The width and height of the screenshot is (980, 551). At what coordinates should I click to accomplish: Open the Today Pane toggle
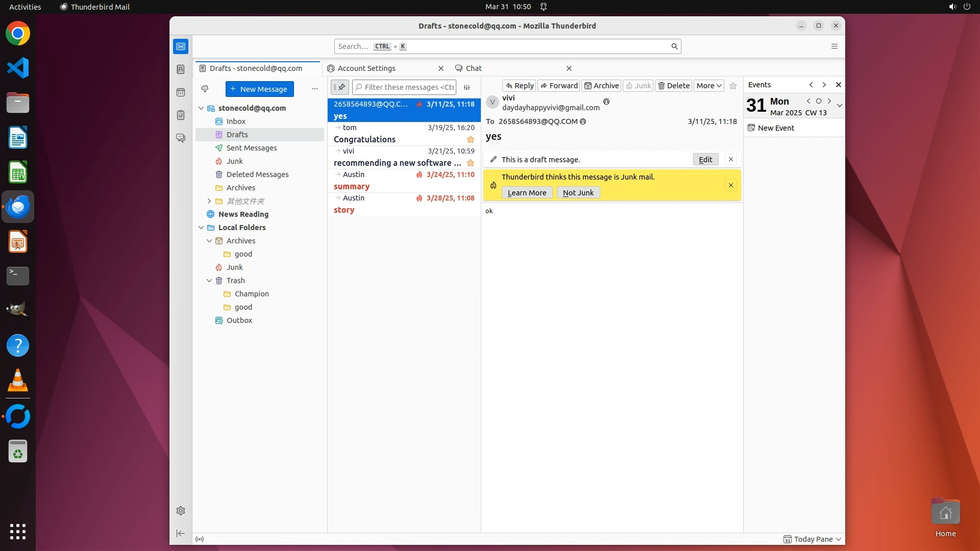coord(813,539)
